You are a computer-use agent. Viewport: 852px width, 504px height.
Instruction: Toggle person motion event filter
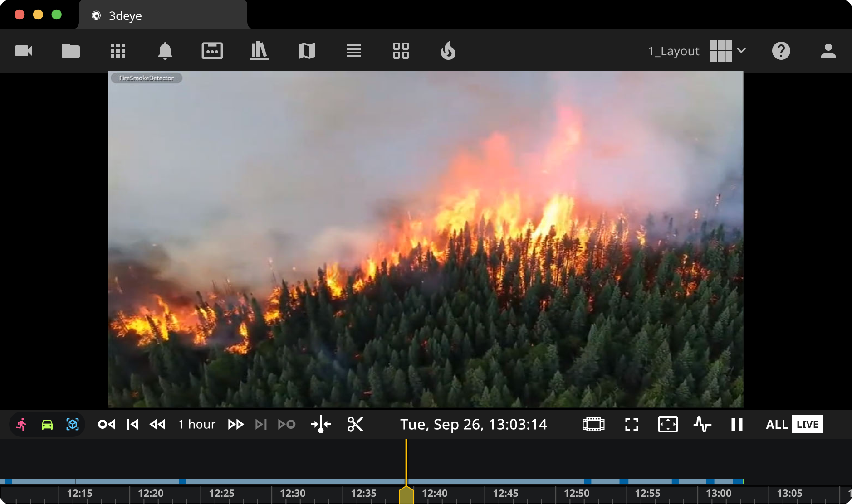point(22,424)
